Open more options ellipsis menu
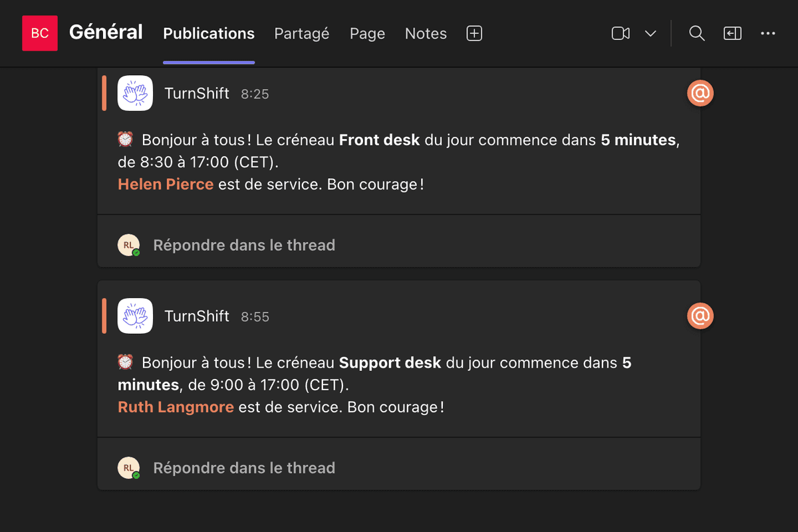This screenshot has width=798, height=532. [x=768, y=33]
